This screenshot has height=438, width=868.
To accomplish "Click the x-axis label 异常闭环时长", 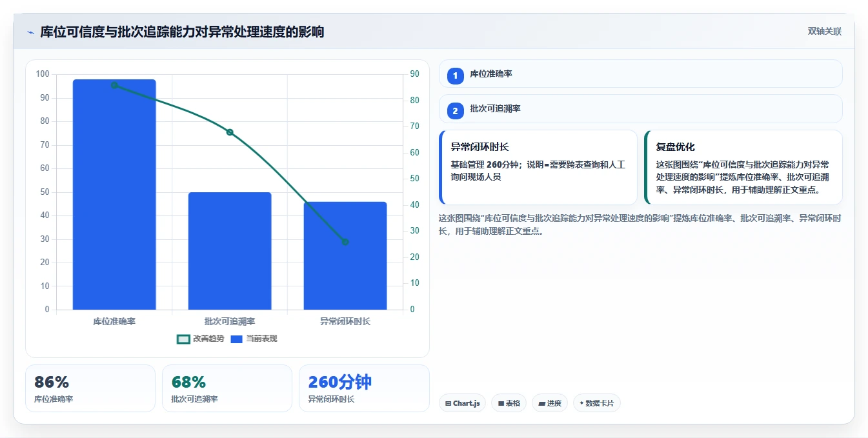I will [345, 321].
